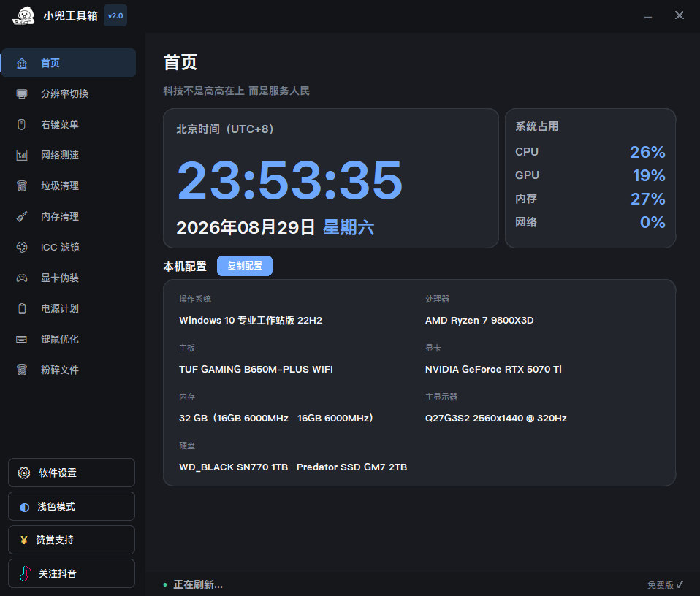Open 关注抖音 TikTok link button
The height and width of the screenshot is (596, 700).
(72, 573)
